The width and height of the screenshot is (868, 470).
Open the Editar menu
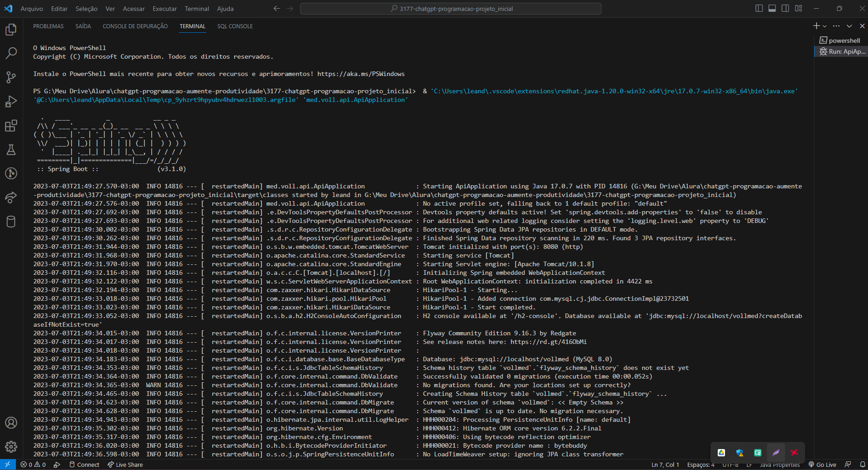tap(59, 9)
